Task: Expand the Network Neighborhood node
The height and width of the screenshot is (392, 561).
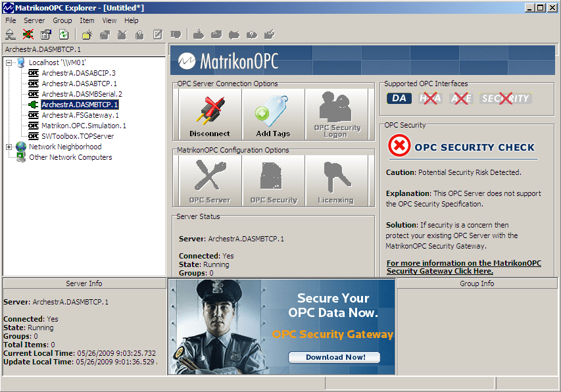Action: click(9, 147)
